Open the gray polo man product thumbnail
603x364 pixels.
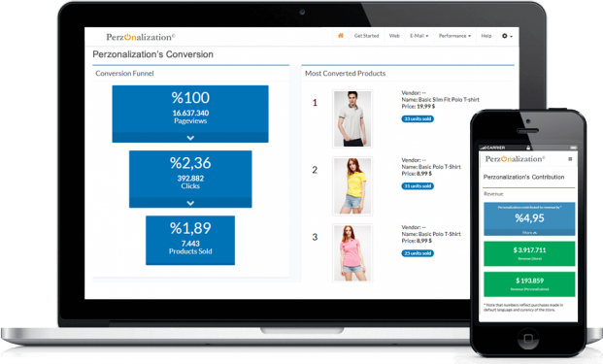[352, 118]
